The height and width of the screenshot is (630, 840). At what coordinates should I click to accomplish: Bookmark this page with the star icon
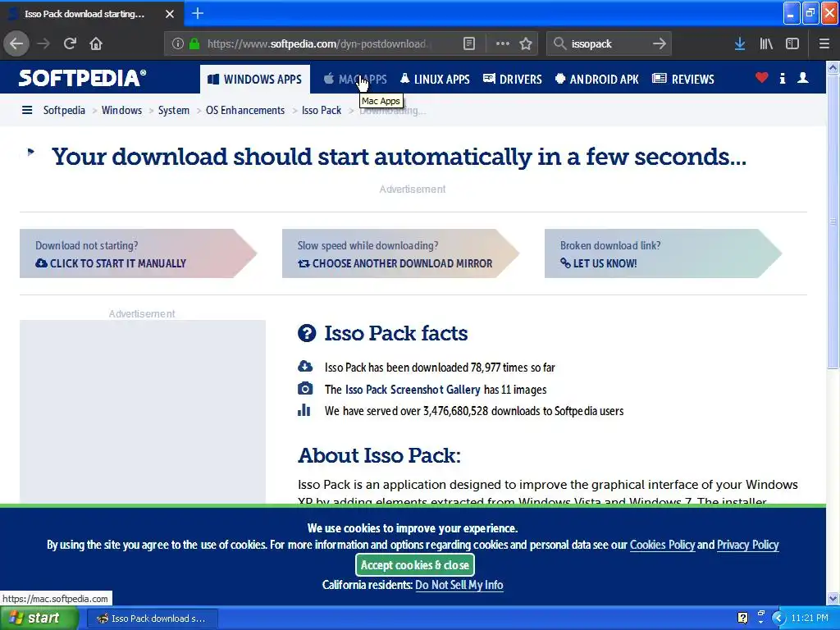tap(526, 44)
